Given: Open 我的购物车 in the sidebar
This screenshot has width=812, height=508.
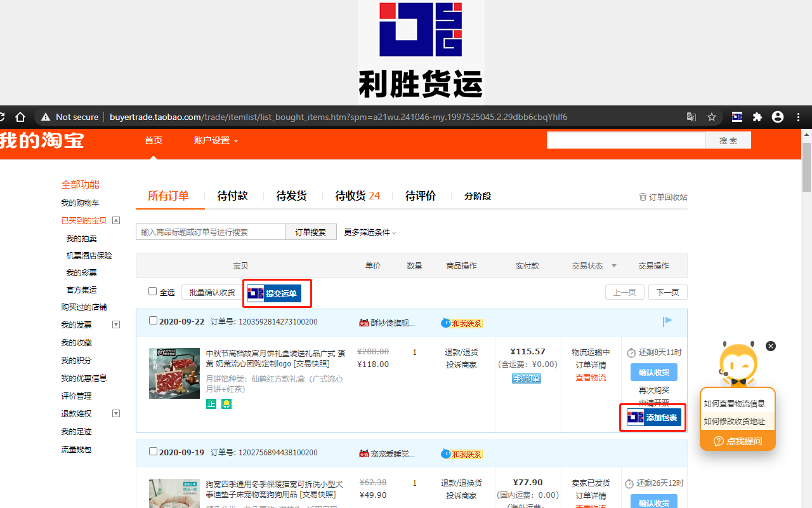Looking at the screenshot, I should coord(80,203).
